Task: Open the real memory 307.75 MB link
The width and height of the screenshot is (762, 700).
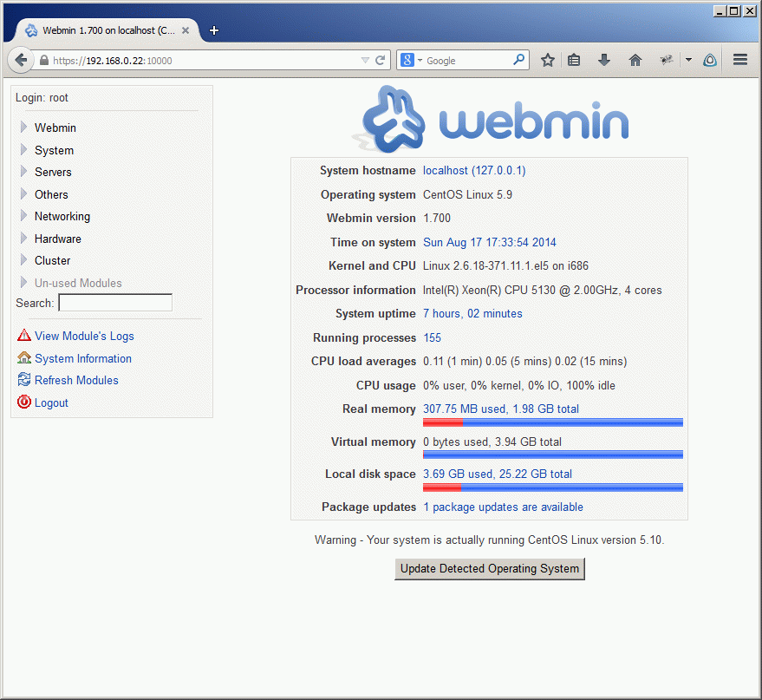Action: (x=500, y=409)
